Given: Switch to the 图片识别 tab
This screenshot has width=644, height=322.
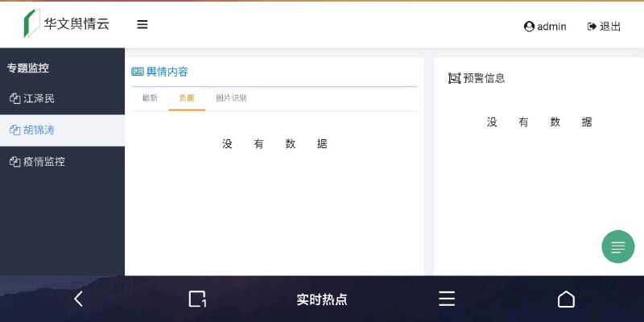Looking at the screenshot, I should coord(231,98).
